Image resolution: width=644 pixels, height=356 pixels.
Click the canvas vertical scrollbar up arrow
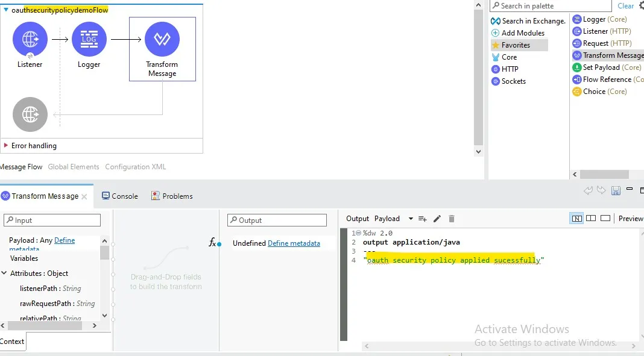click(479, 5)
